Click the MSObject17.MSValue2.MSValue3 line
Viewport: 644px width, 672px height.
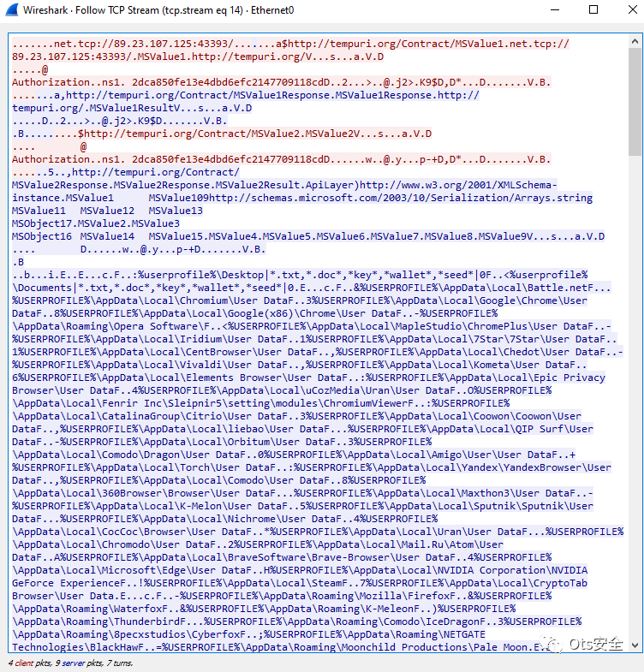pyautogui.click(x=96, y=223)
